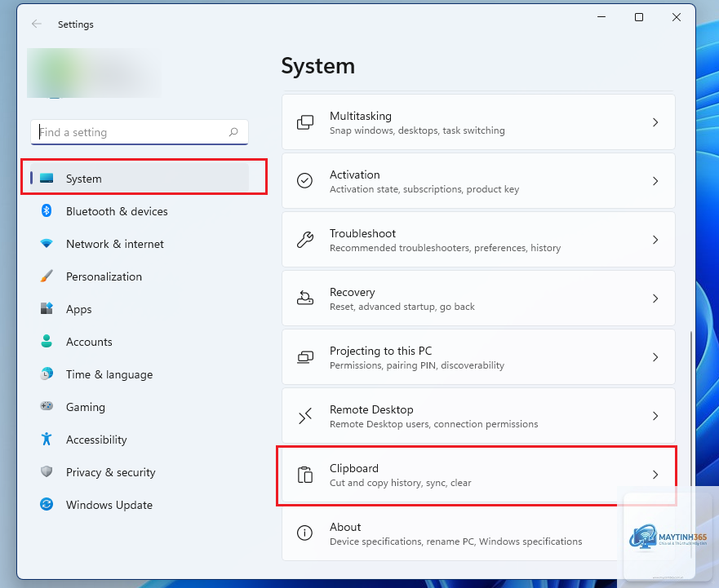Click the Accessibility figure icon
The width and height of the screenshot is (719, 588).
tap(47, 439)
